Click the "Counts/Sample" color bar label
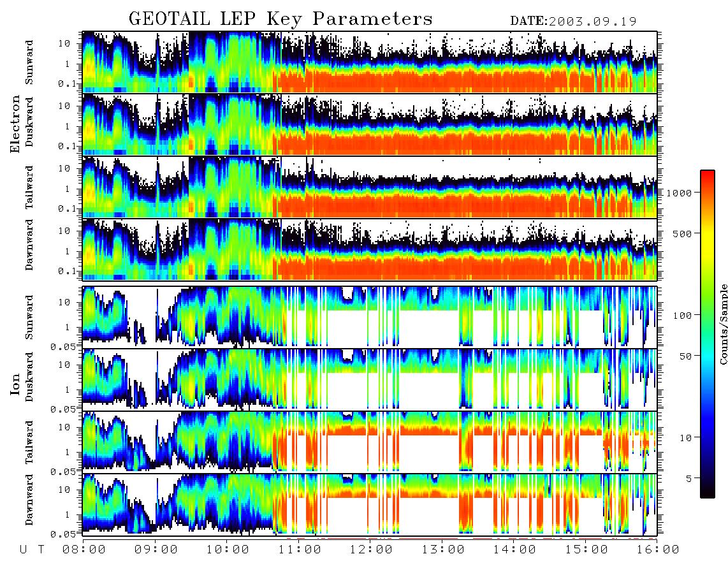The height and width of the screenshot is (561, 728). (x=723, y=324)
